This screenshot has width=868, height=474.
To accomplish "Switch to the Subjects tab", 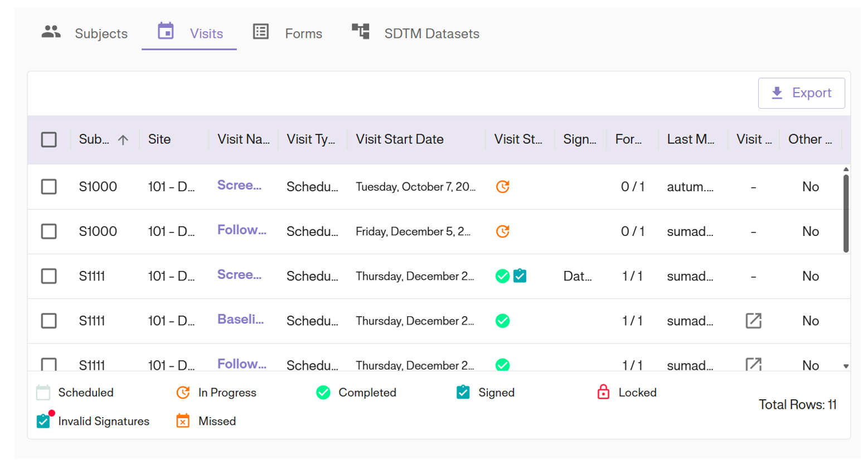I will (85, 33).
